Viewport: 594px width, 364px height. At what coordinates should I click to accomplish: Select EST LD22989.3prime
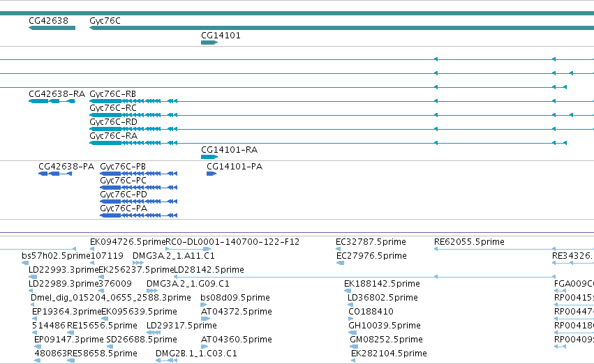(64, 284)
